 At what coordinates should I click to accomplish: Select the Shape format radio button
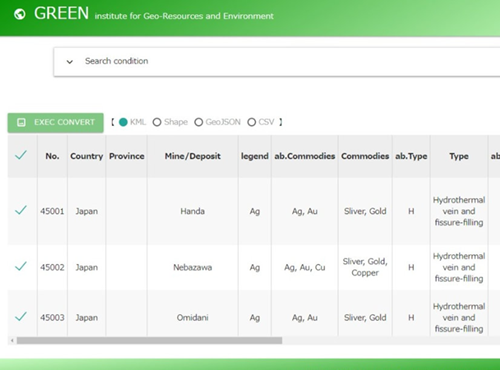pyautogui.click(x=157, y=122)
